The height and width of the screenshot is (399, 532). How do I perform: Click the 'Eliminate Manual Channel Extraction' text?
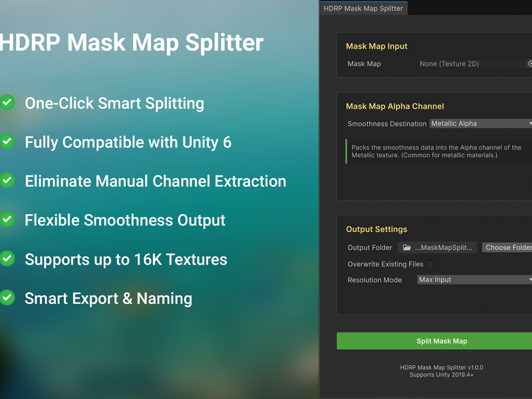click(x=156, y=181)
